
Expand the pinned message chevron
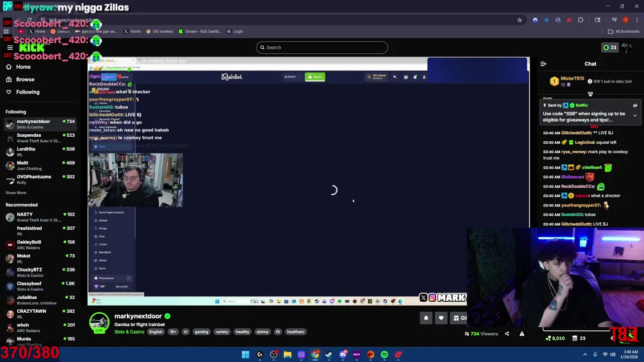pyautogui.click(x=635, y=116)
